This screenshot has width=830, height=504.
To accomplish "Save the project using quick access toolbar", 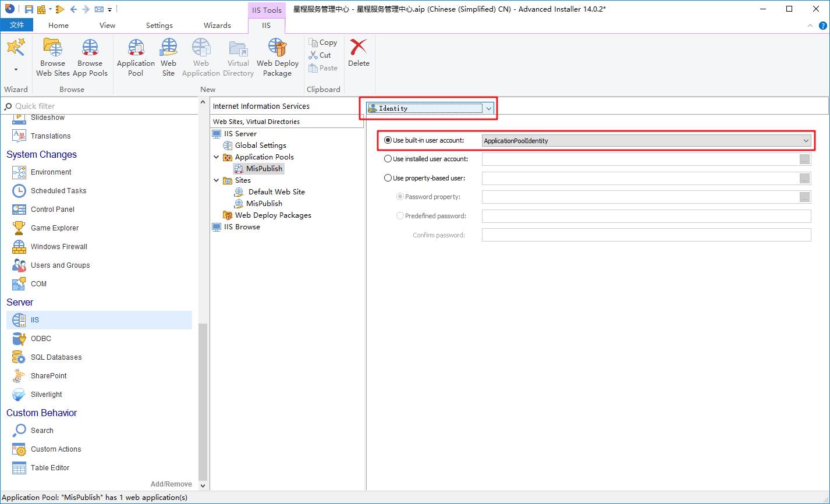I will 29,9.
